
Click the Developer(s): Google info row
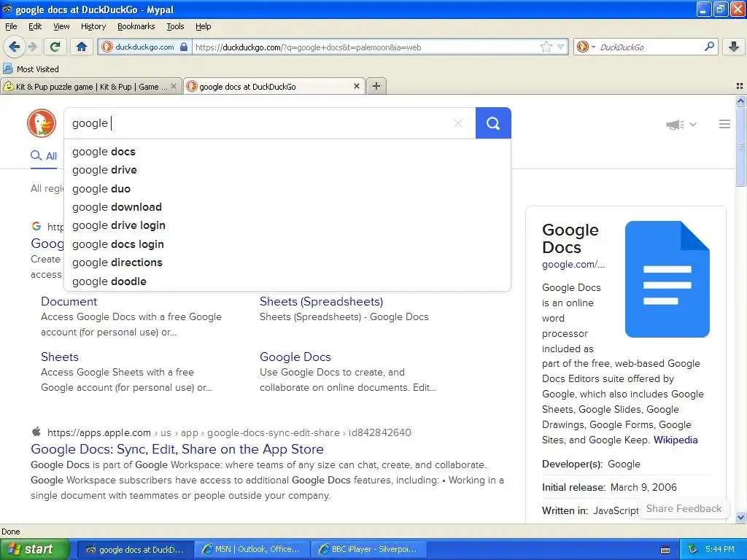(625, 464)
